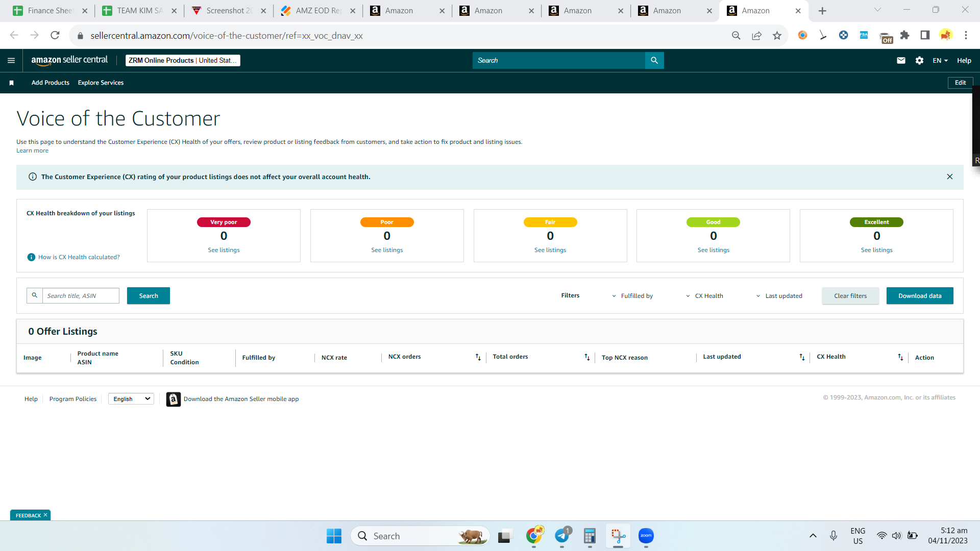Sort listings by CX Health column
Screen dimensions: 980x551
coord(900,357)
